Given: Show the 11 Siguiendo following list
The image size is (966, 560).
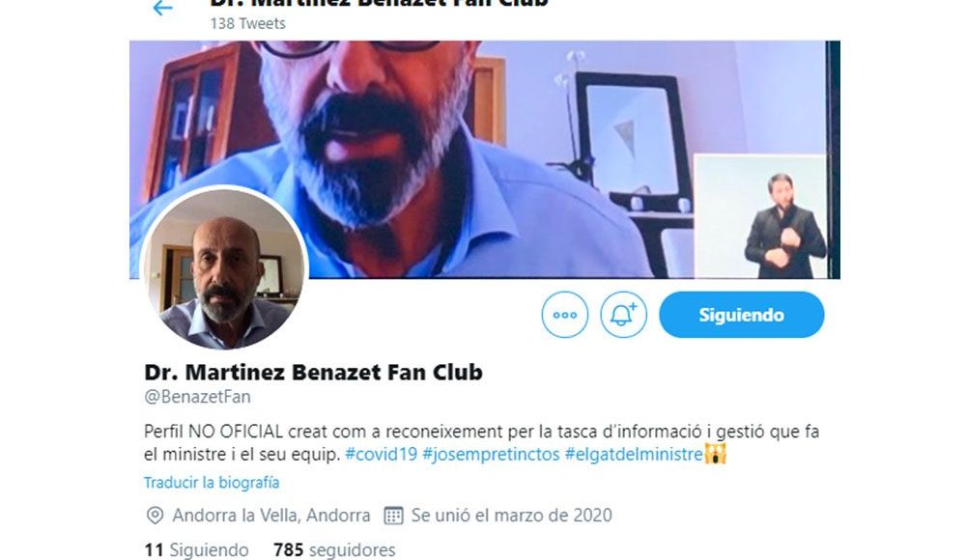Looking at the screenshot, I should coord(196,549).
